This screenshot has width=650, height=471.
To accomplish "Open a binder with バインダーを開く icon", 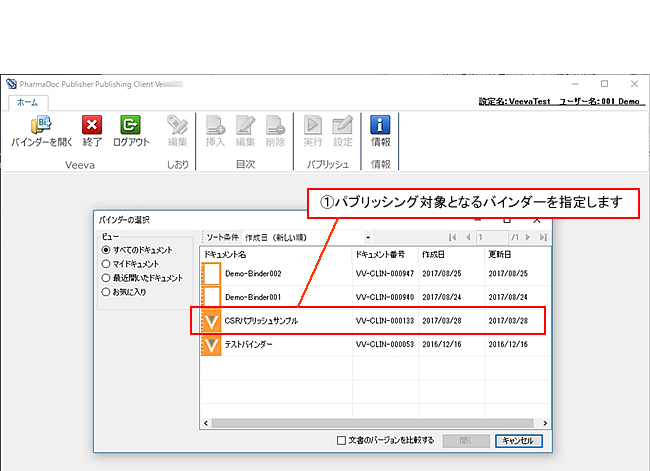I will [x=41, y=125].
